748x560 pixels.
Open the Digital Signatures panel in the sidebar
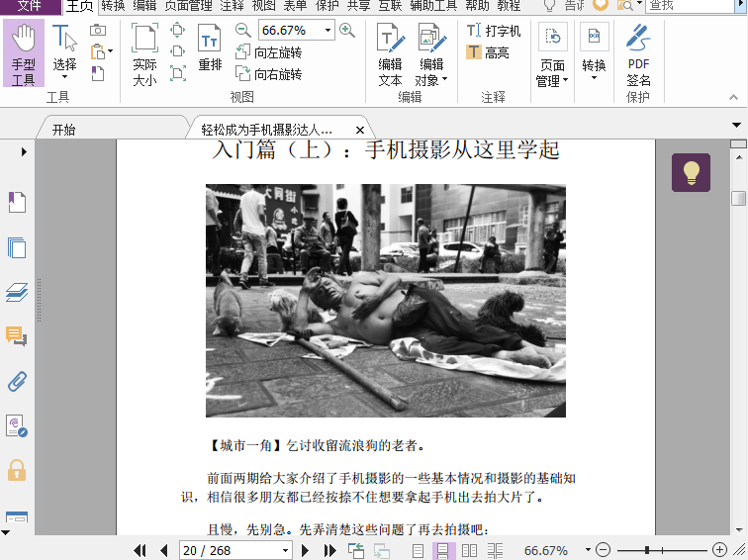coord(16,426)
